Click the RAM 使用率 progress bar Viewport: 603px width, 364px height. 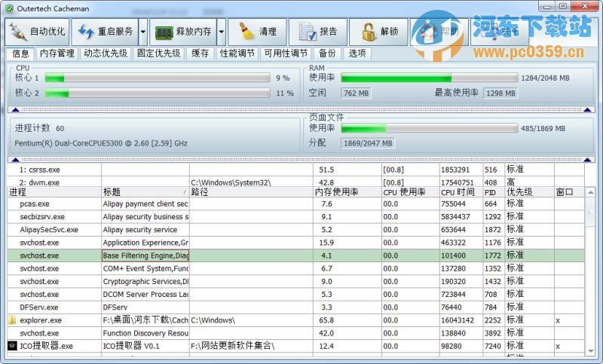(x=429, y=78)
